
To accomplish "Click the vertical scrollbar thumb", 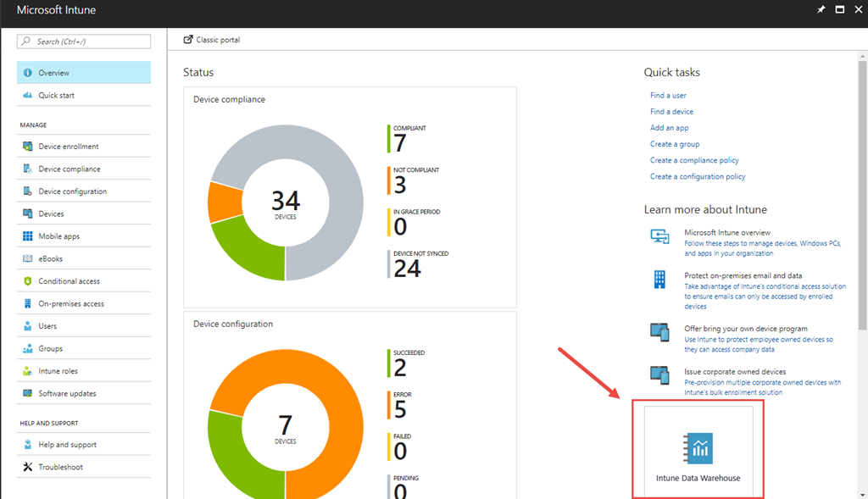I will pyautogui.click(x=862, y=195).
